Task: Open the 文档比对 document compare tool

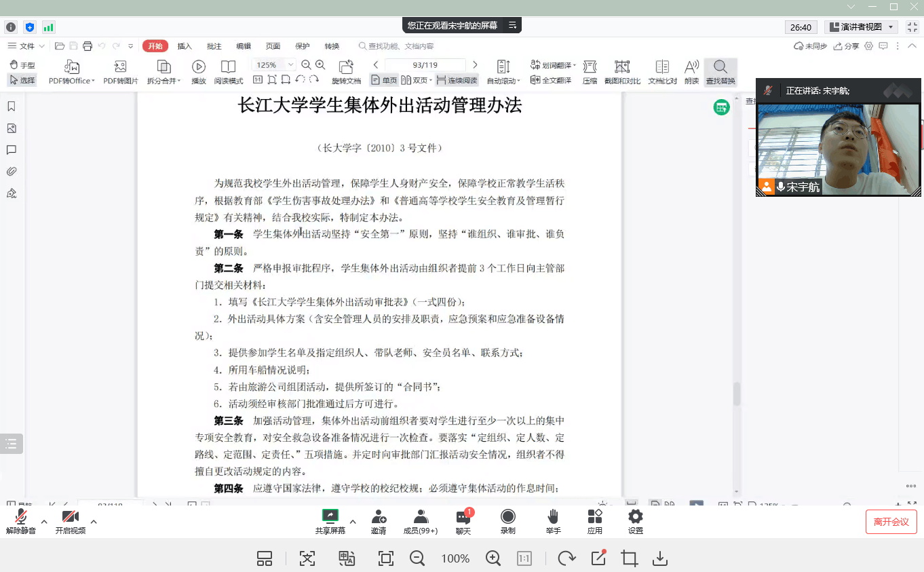Action: tap(662, 66)
